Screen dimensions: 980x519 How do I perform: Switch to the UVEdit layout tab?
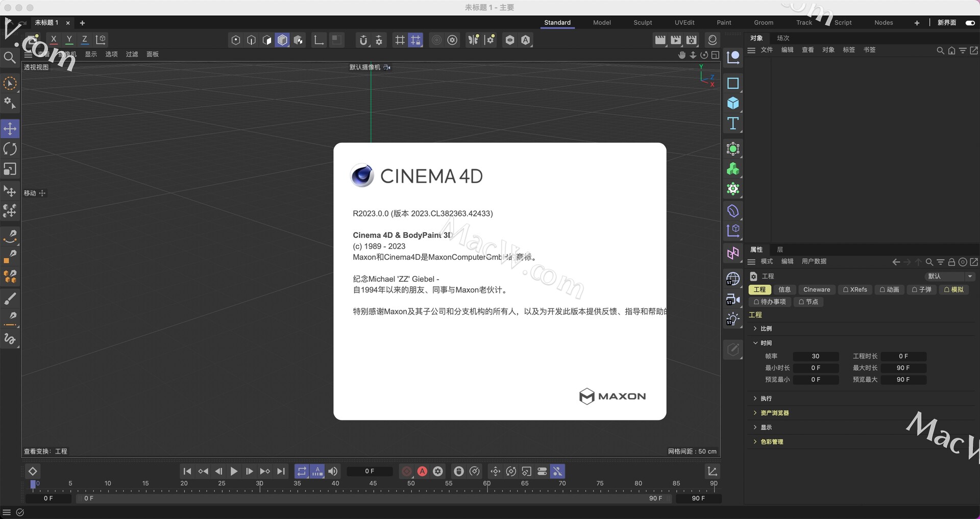tap(684, 22)
